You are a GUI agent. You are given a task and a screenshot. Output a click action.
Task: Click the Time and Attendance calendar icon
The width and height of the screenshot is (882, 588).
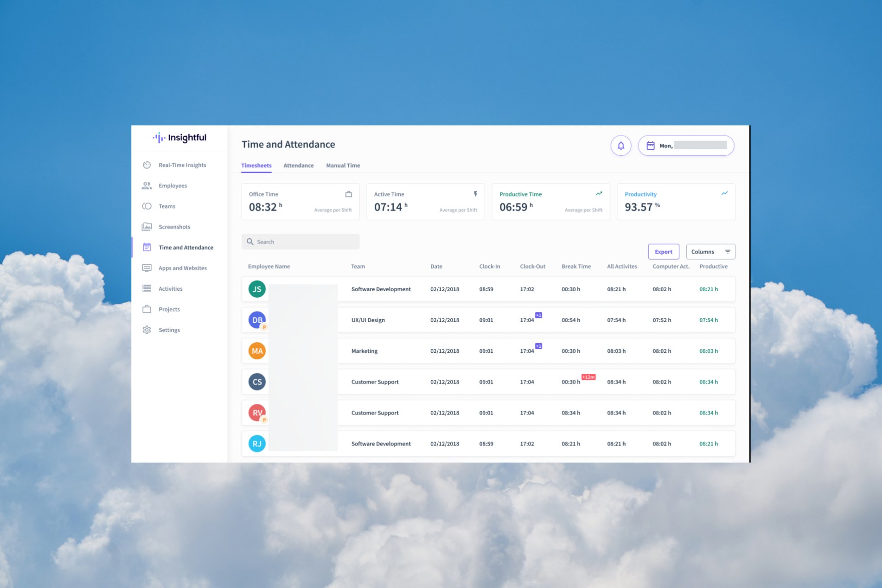coord(147,247)
